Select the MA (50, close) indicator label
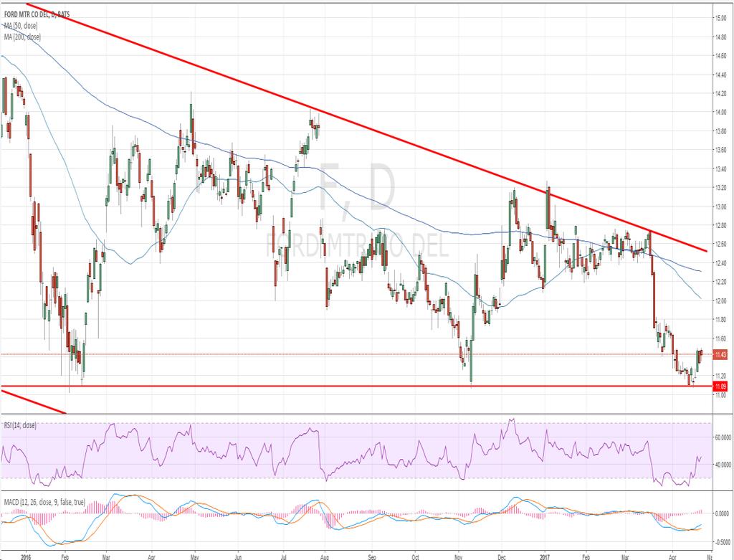Screen dimensions: 734x560 coord(21,26)
